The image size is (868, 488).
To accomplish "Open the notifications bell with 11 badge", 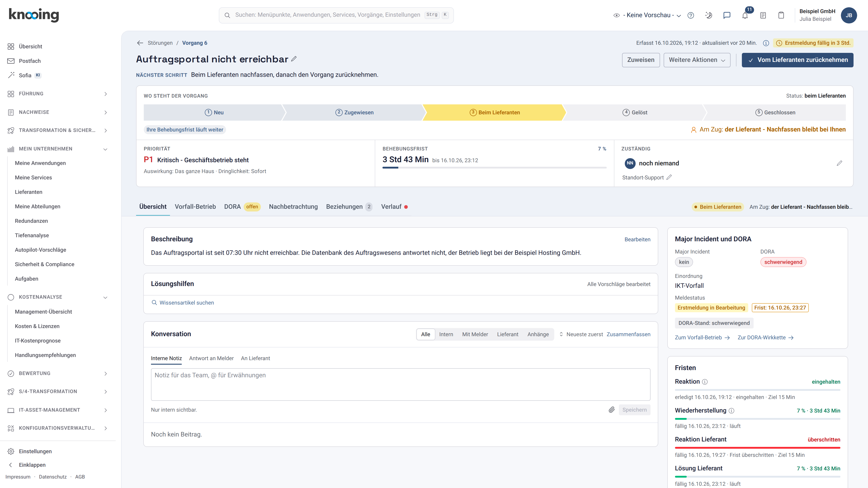I will (x=745, y=15).
